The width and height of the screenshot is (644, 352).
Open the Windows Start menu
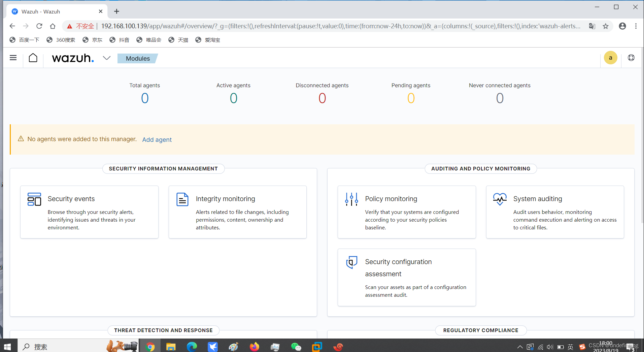click(x=7, y=346)
